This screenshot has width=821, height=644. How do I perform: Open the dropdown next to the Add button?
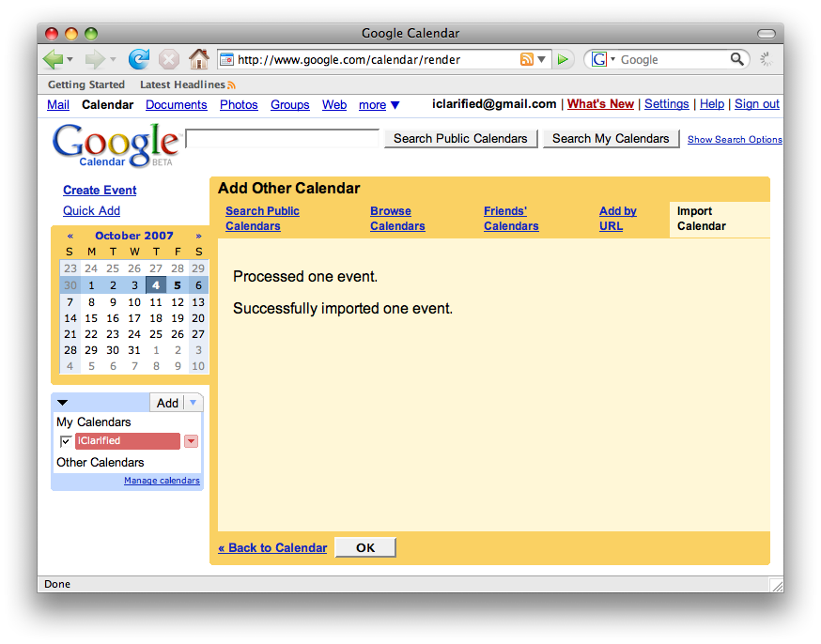194,402
